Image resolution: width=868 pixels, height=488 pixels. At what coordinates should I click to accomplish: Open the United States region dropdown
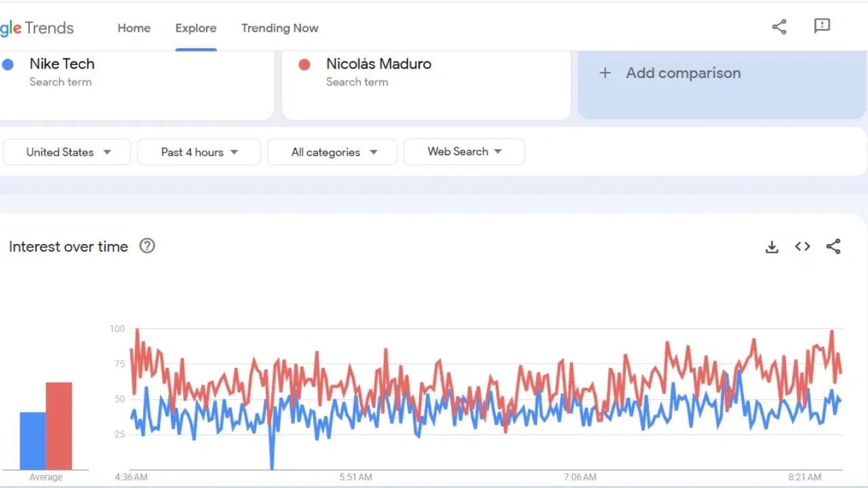(67, 152)
